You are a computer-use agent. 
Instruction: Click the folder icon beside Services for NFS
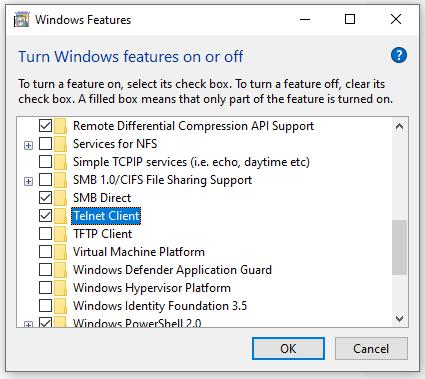pyautogui.click(x=60, y=144)
